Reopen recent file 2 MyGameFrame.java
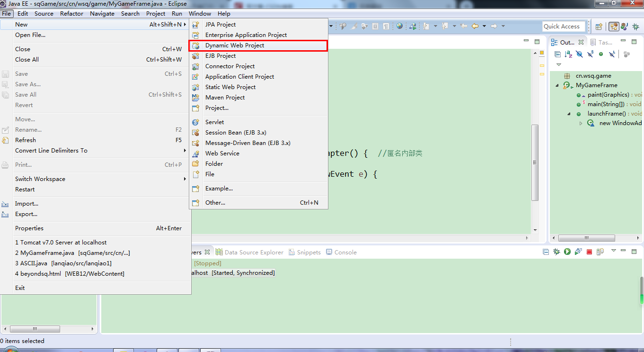 (96, 253)
